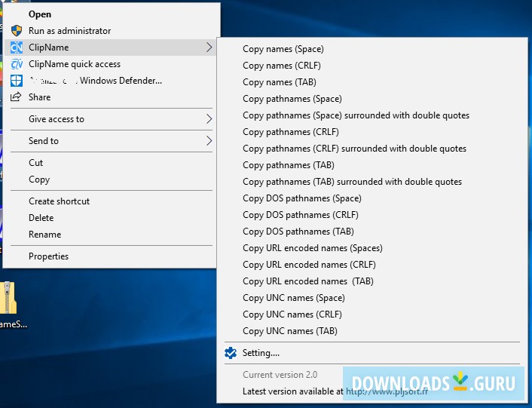Expand the ClipName submenu arrow

click(209, 48)
